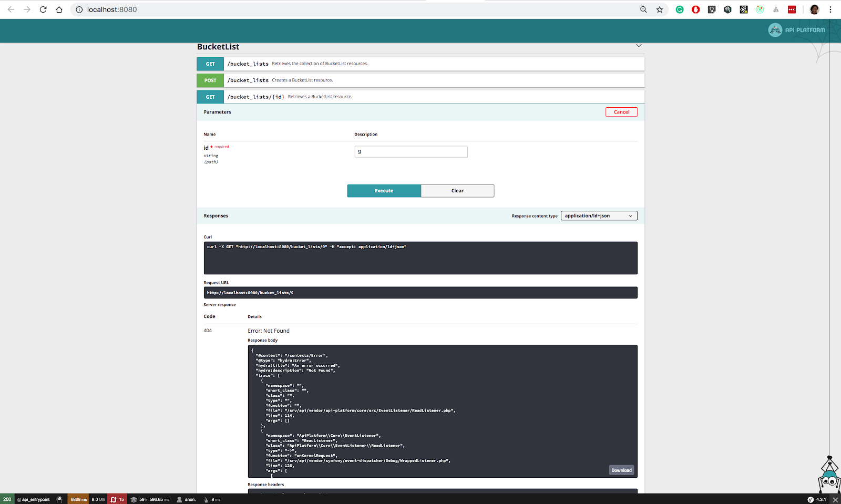Open the Grammarly extension
This screenshot has width=841, height=504.
tap(680, 9)
